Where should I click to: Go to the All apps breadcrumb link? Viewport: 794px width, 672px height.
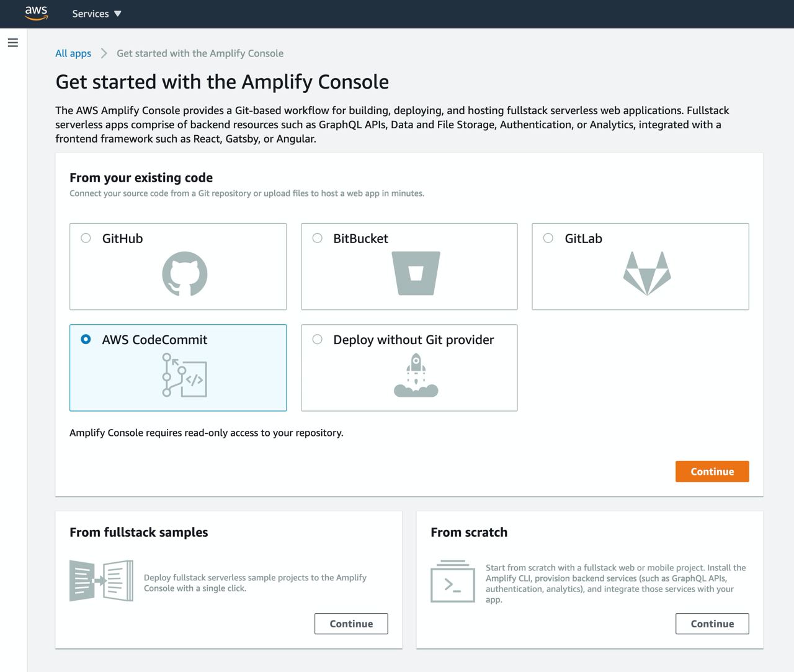73,53
